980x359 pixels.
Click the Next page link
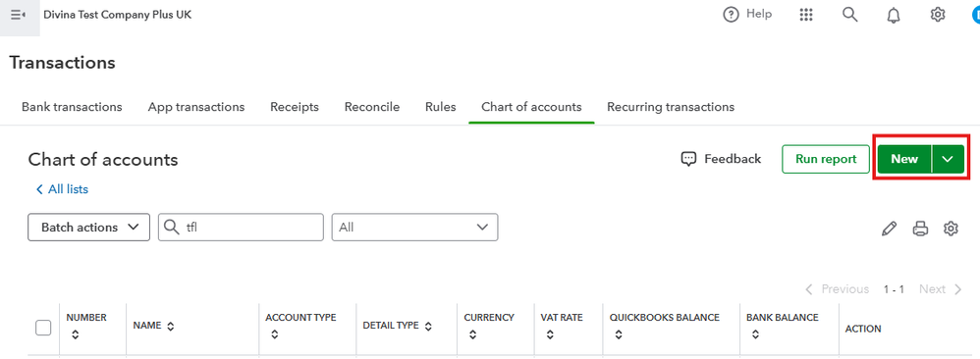coord(940,289)
